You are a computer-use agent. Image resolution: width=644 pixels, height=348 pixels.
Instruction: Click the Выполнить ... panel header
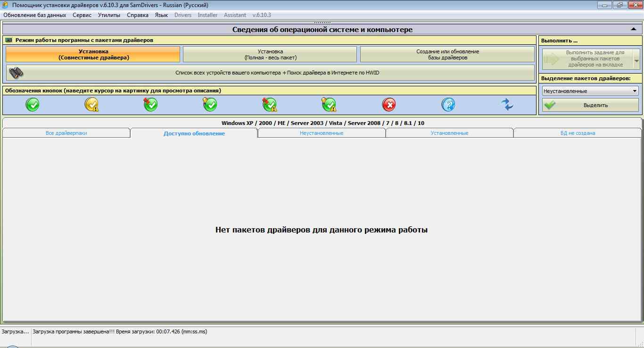pos(590,41)
